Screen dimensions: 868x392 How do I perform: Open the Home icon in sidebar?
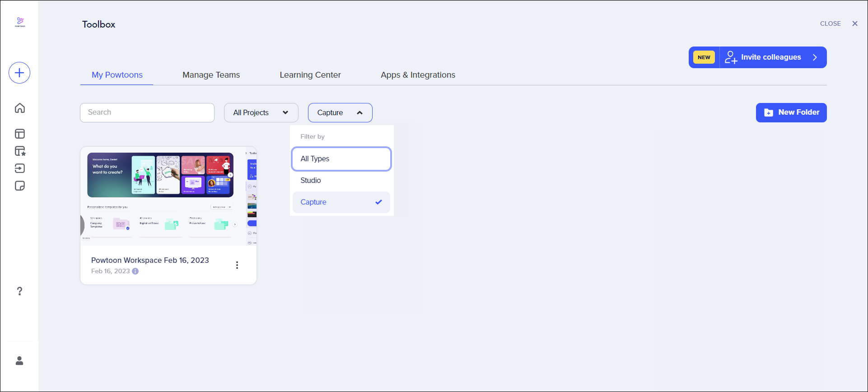[20, 108]
